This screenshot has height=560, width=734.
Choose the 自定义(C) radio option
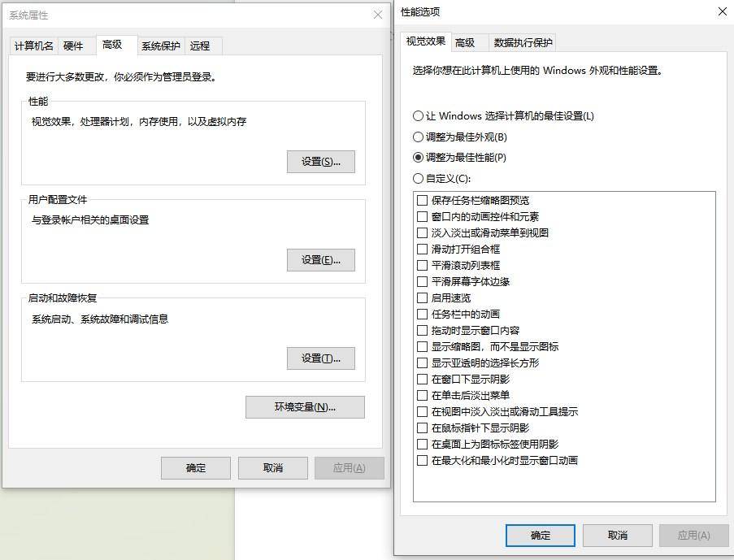(441, 178)
